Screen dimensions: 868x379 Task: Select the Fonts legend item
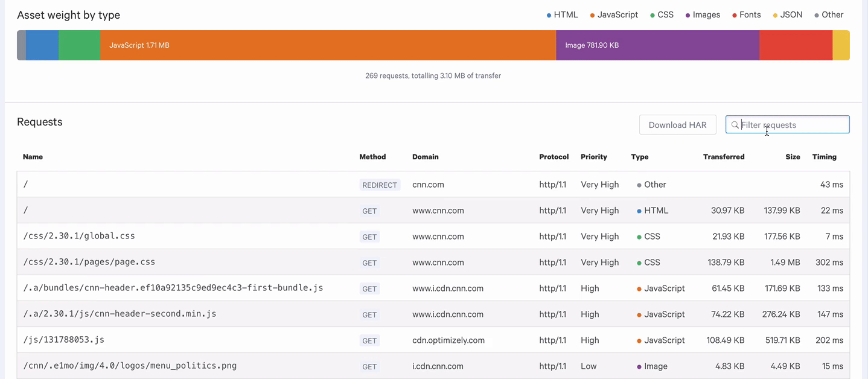(x=746, y=15)
